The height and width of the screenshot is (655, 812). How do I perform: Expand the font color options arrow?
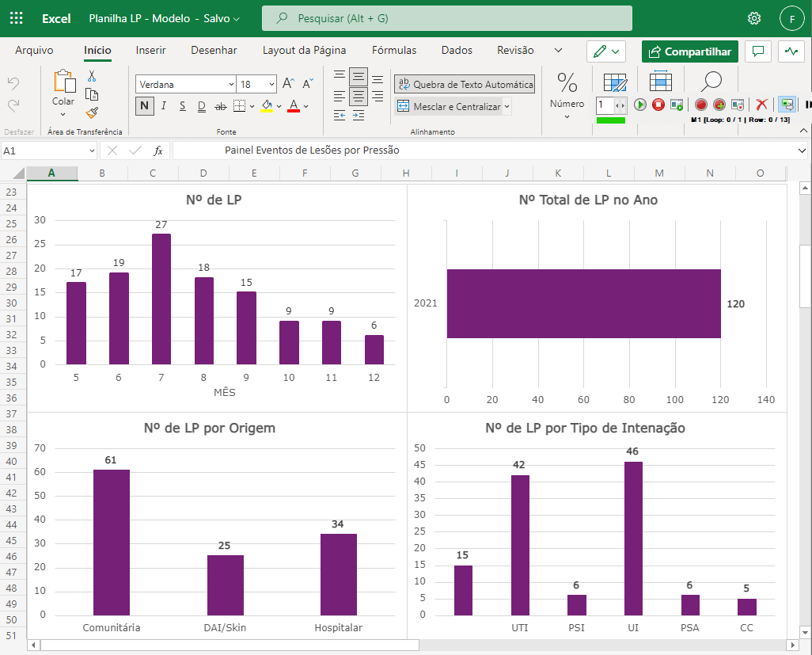pos(306,106)
